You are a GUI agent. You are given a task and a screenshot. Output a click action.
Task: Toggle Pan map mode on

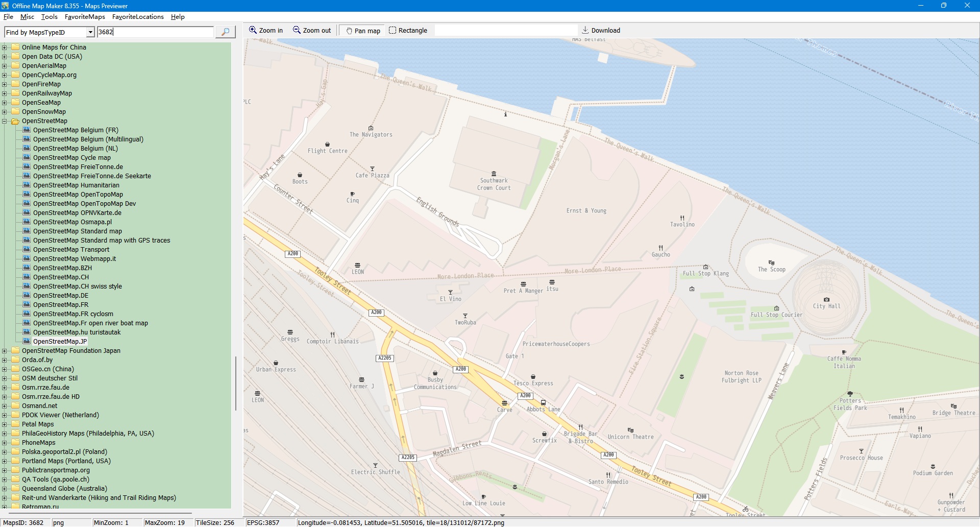[361, 30]
